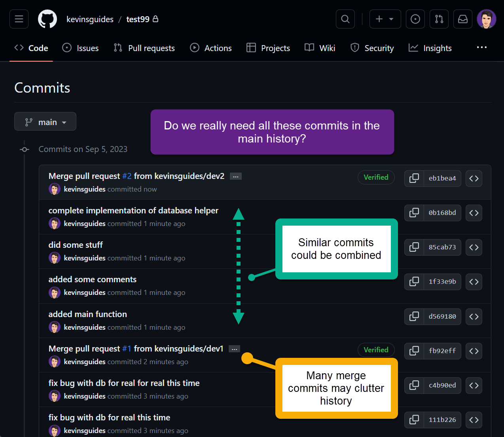Click kevinsguides author on 'did some stuff' commit
504x437 pixels.
[85, 258]
